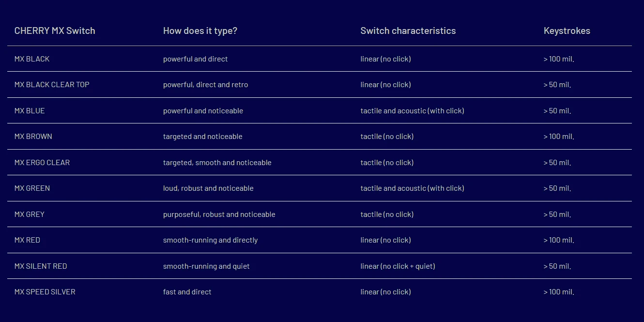Viewport: 644px width, 322px height.
Task: Click the MX RED switch name
Action: click(27, 240)
